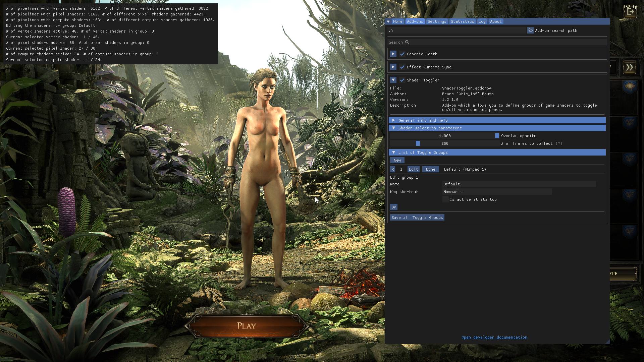Click the 'Current selected vertex shader' line
This screenshot has height=362, width=644.
coord(52,37)
